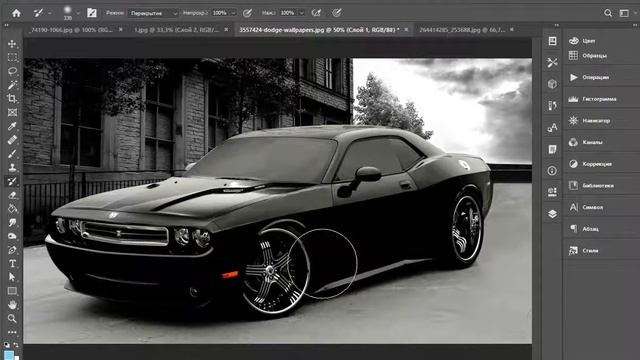Switch to the _74190-1066.jpg tab
Image resolution: width=640 pixels, height=360 pixels.
(x=72, y=30)
